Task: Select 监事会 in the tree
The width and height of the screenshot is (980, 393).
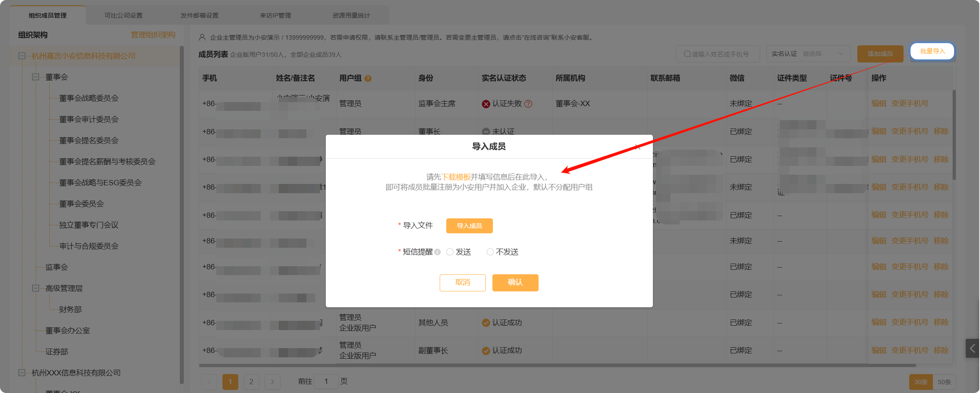Action: [57, 267]
